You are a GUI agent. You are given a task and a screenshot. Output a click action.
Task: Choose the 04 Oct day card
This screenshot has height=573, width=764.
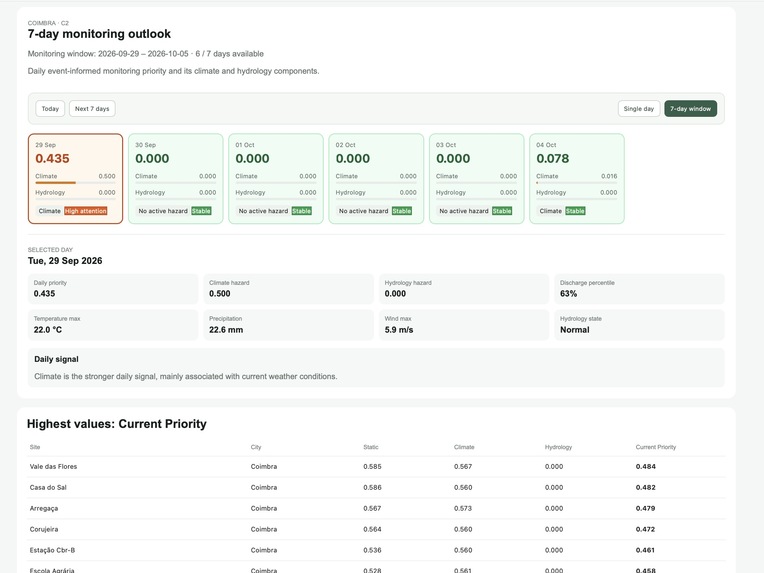(577, 179)
